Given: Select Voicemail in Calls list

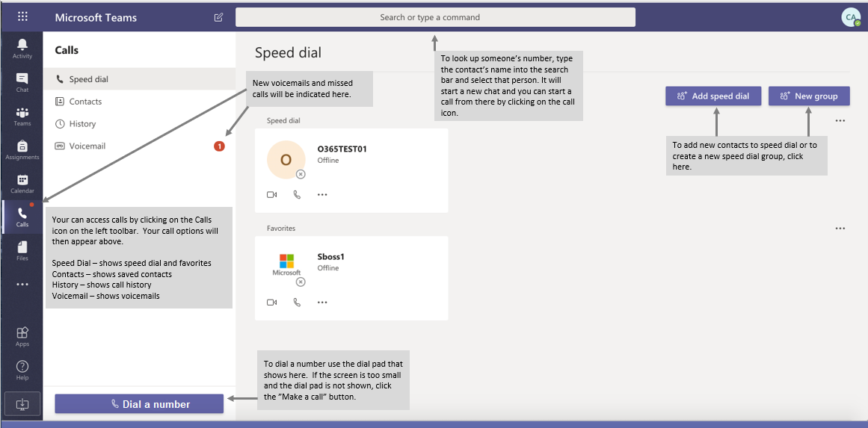Looking at the screenshot, I should 139,146.
